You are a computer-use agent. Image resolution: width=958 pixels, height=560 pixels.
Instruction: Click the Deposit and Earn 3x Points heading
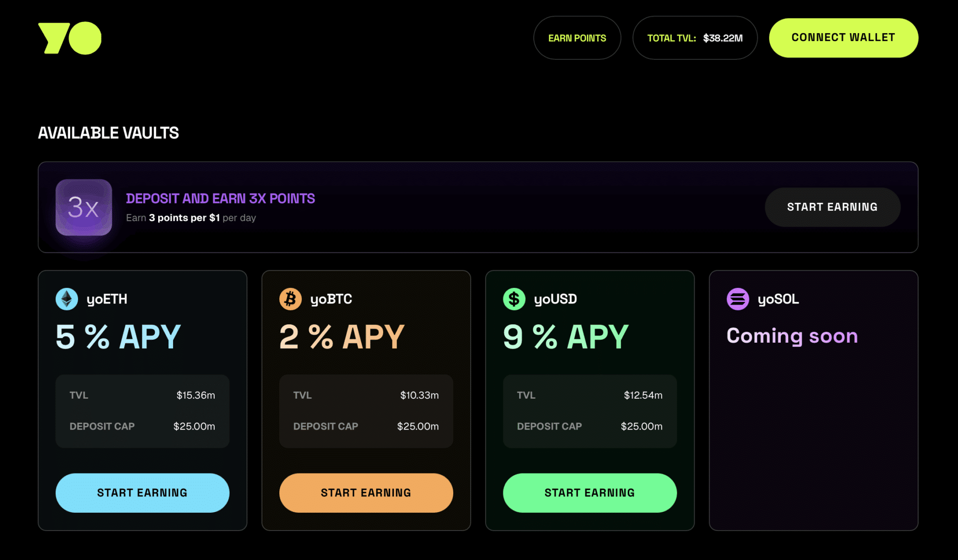(220, 199)
